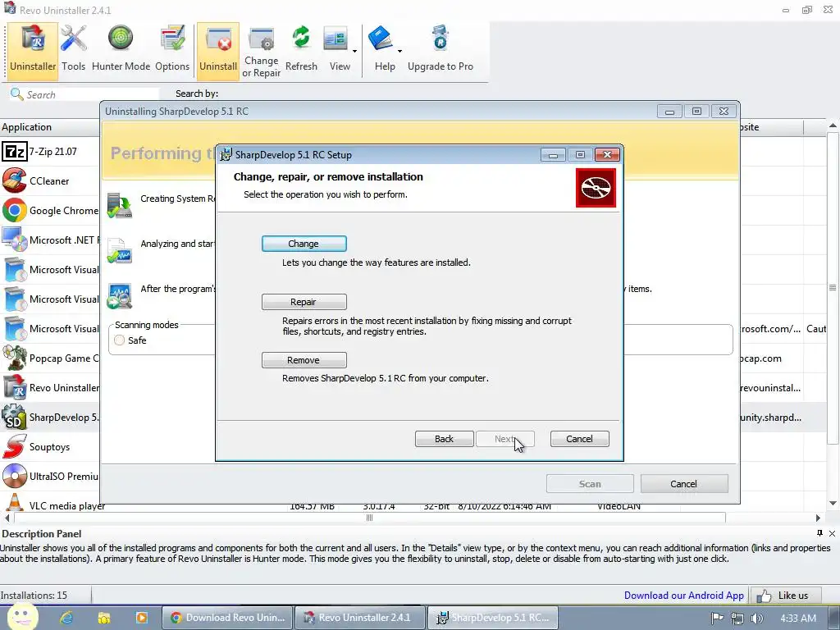Image resolution: width=840 pixels, height=630 pixels.
Task: Click the Remove button in setup
Action: 304,360
